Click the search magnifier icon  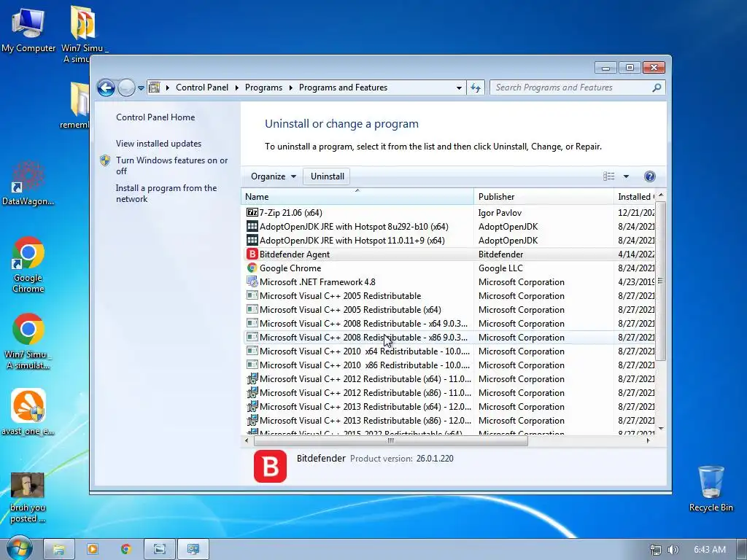click(657, 87)
